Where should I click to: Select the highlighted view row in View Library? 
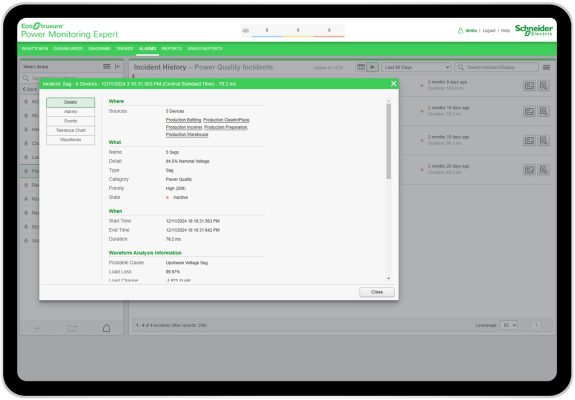(x=30, y=171)
